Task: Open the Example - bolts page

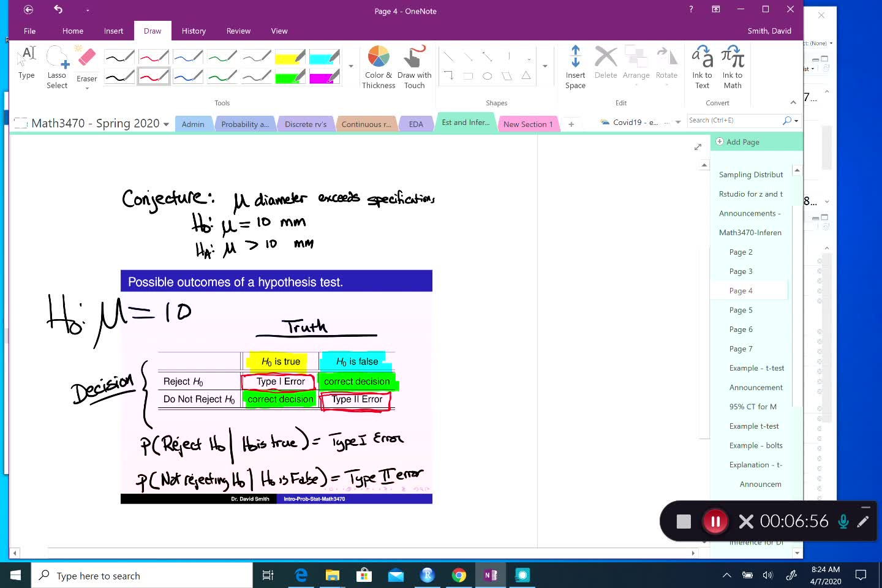Action: tap(756, 445)
